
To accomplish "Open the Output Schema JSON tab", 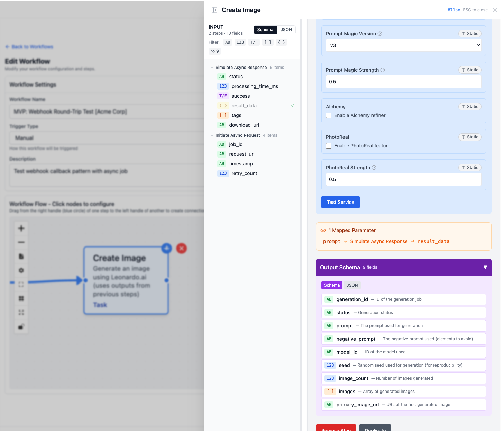I will pos(352,285).
